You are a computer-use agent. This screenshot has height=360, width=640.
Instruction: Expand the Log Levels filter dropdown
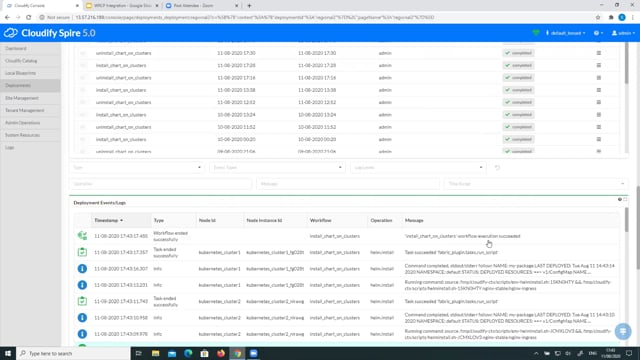pyautogui.click(x=418, y=167)
